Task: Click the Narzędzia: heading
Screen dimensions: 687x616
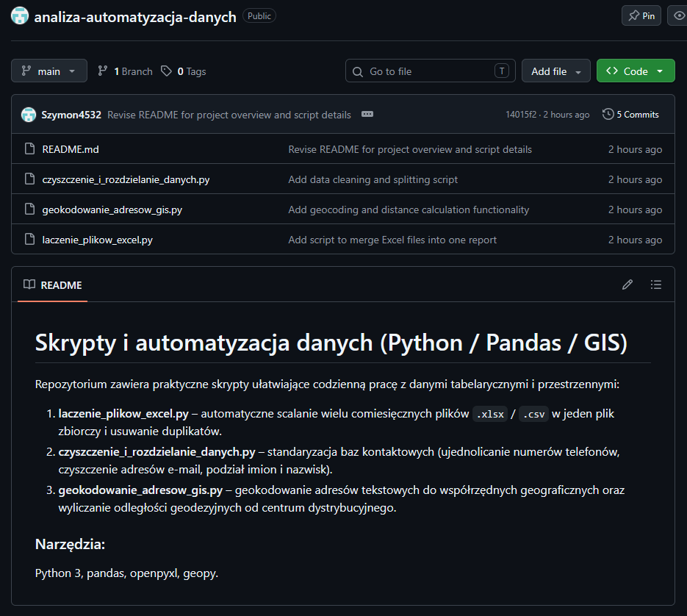Action: pyautogui.click(x=70, y=544)
